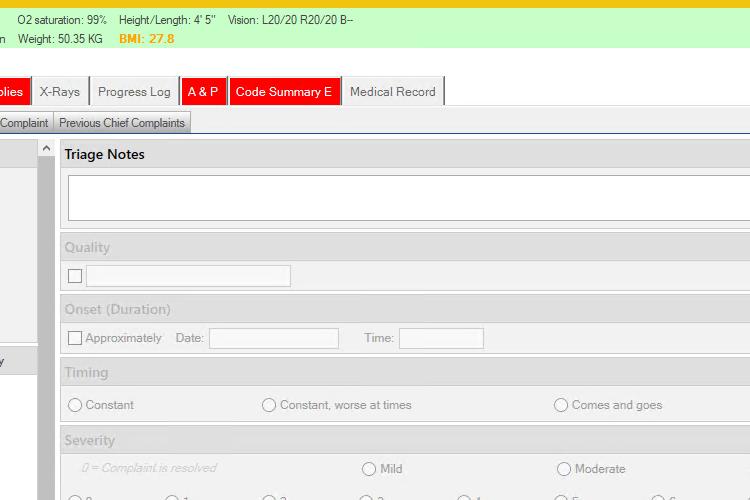Select the Constant timing option
Screen dimensions: 750x500
(75, 405)
